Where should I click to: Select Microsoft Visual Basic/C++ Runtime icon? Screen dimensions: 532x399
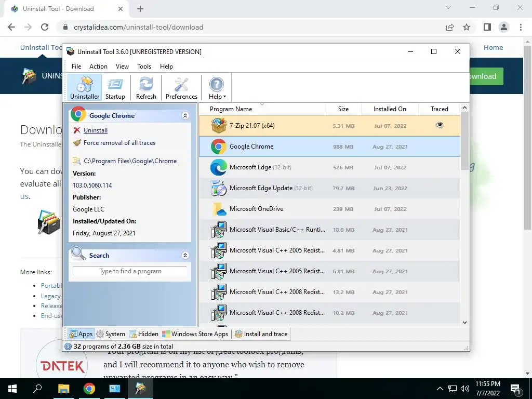[219, 230]
